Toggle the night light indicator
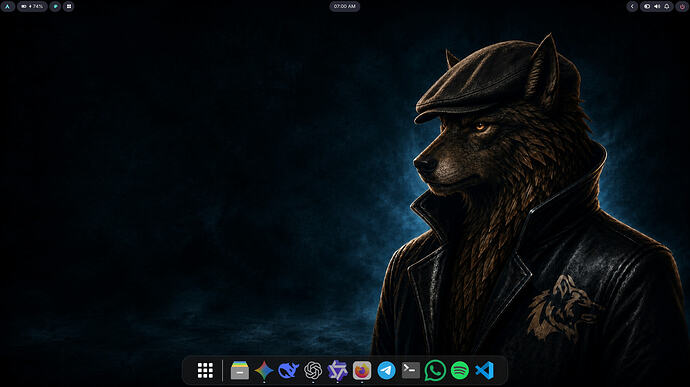 pyautogui.click(x=647, y=6)
